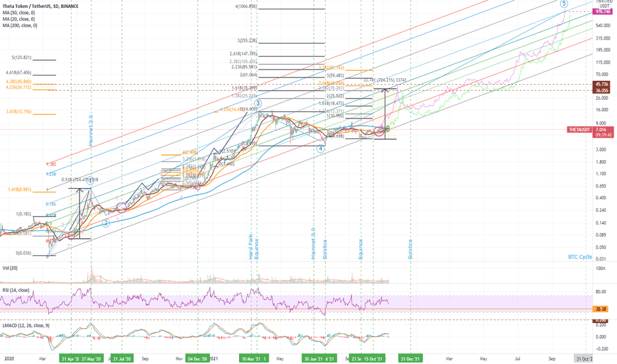The image size is (617, 364).
Task: Click the 04 Dec '20 date marker
Action: click(197, 359)
